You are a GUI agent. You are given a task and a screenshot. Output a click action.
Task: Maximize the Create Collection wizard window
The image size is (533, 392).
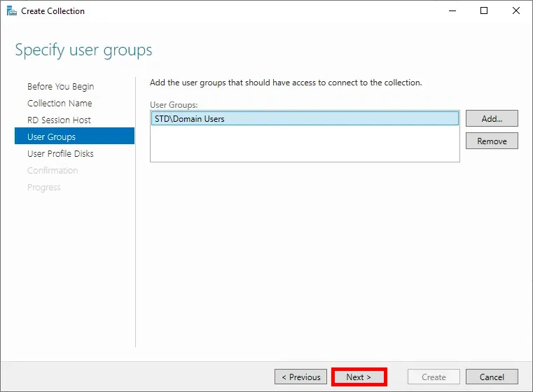[484, 11]
